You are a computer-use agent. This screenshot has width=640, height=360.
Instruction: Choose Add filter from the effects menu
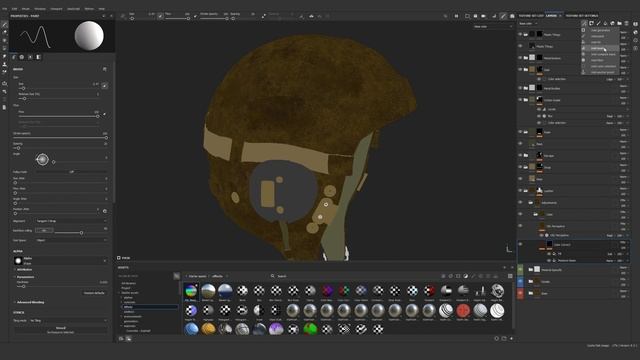tap(600, 60)
